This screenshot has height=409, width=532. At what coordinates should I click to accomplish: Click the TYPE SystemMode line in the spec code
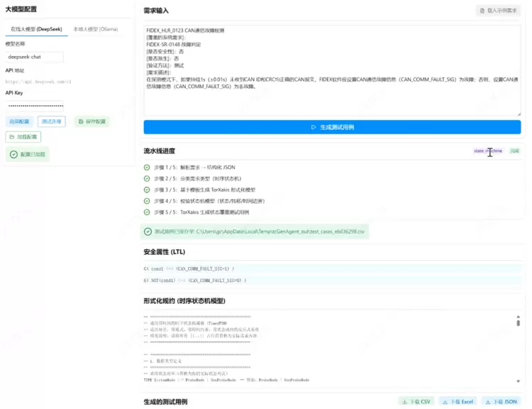point(226,380)
